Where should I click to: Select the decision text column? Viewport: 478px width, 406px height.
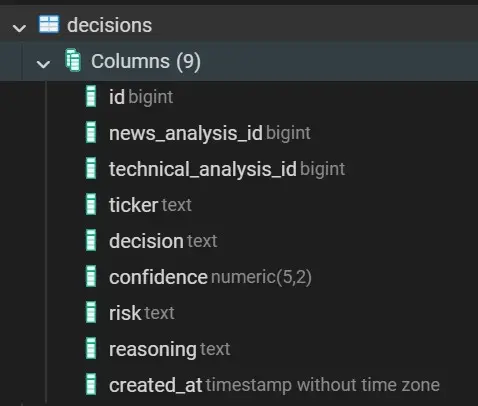point(163,241)
